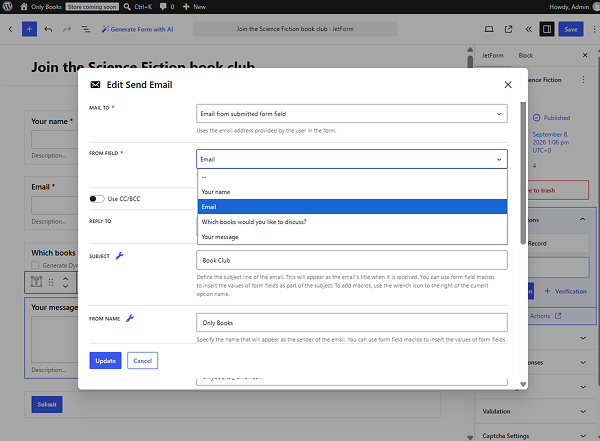View the form in a new tab

coord(509,29)
